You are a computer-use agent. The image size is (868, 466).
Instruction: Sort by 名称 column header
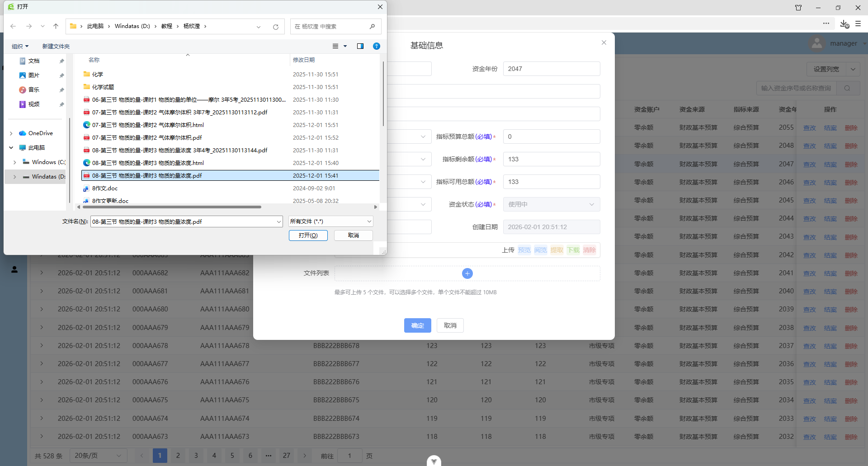(x=94, y=60)
